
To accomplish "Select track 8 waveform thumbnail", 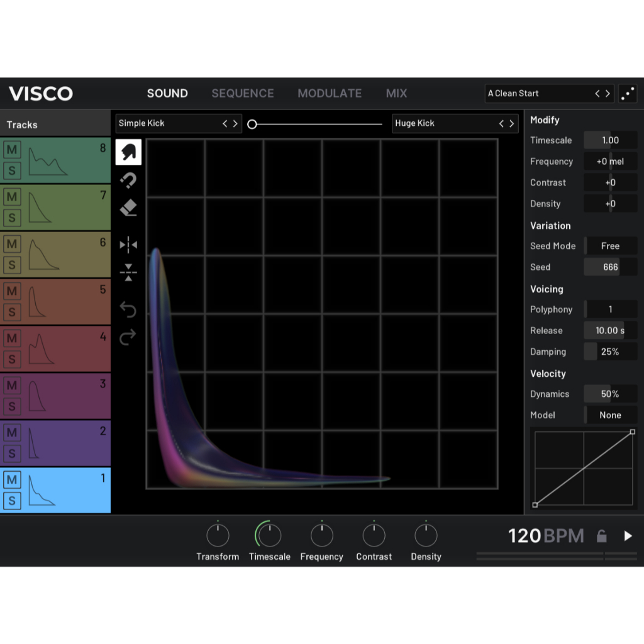I will pyautogui.click(x=48, y=162).
